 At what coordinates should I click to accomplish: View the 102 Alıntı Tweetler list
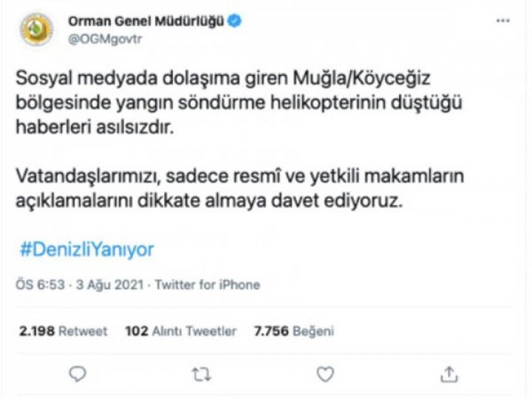[181, 331]
